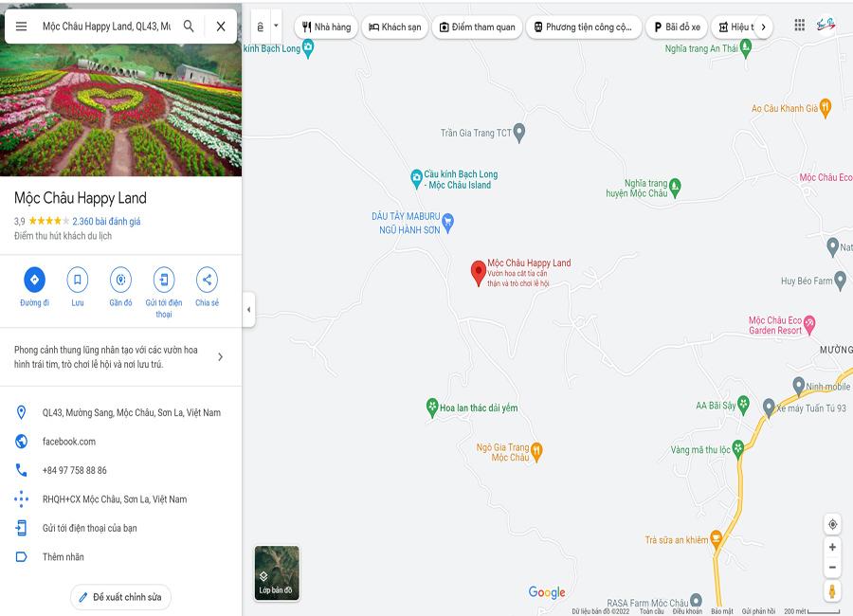Click the Cầu kính Bạch Long - Mộc Châu Island marker
The height and width of the screenshot is (616, 853).
[416, 178]
